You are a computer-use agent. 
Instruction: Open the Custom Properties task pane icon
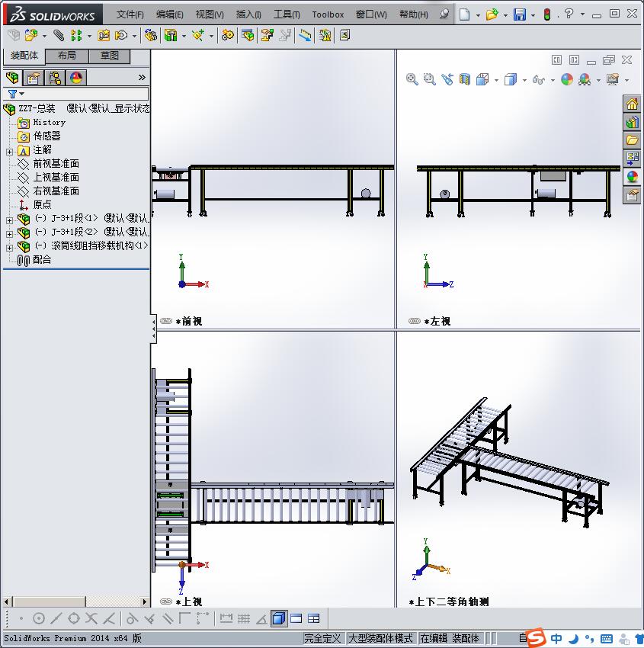[632, 194]
